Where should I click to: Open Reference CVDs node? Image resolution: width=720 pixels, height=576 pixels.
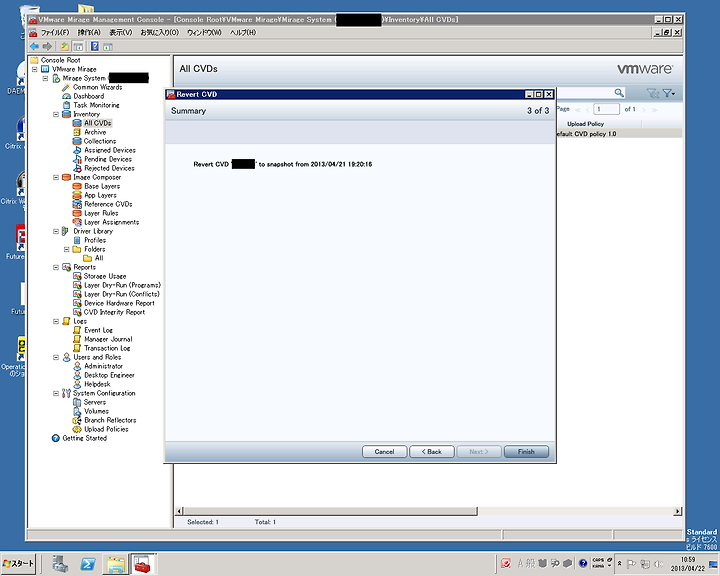point(108,204)
